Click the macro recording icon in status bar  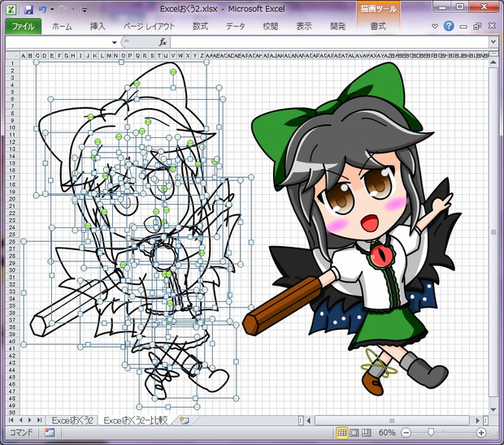click(x=50, y=433)
